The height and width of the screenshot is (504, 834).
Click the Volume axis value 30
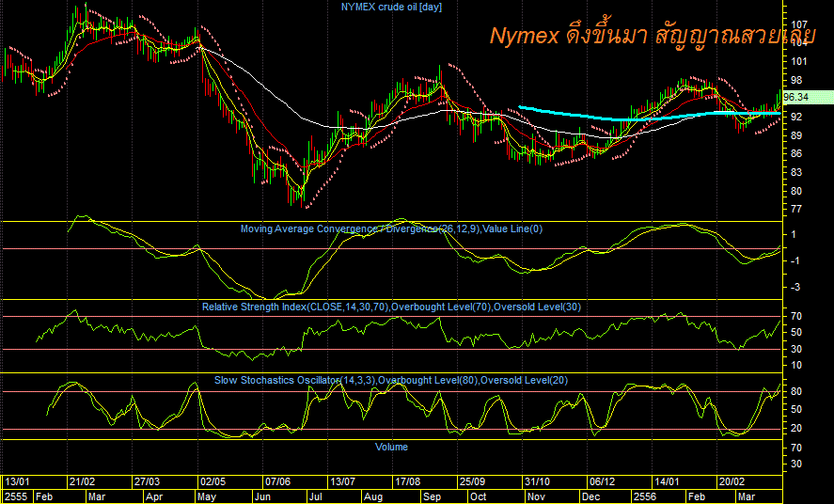click(x=796, y=465)
